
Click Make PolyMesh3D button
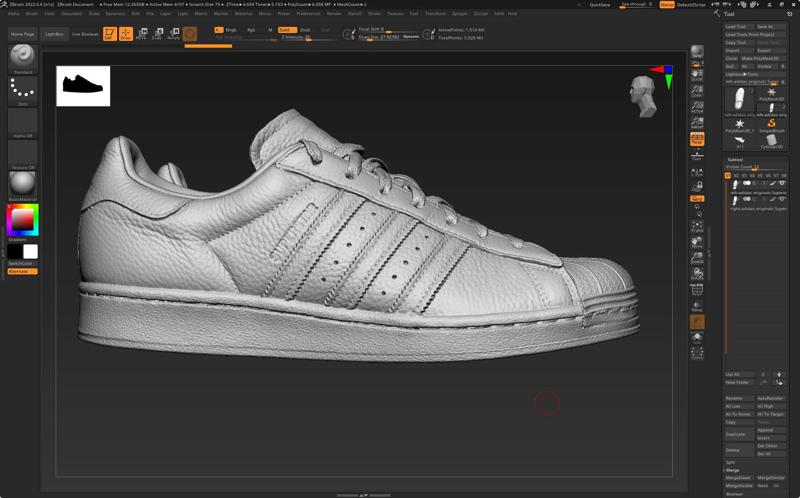(763, 59)
